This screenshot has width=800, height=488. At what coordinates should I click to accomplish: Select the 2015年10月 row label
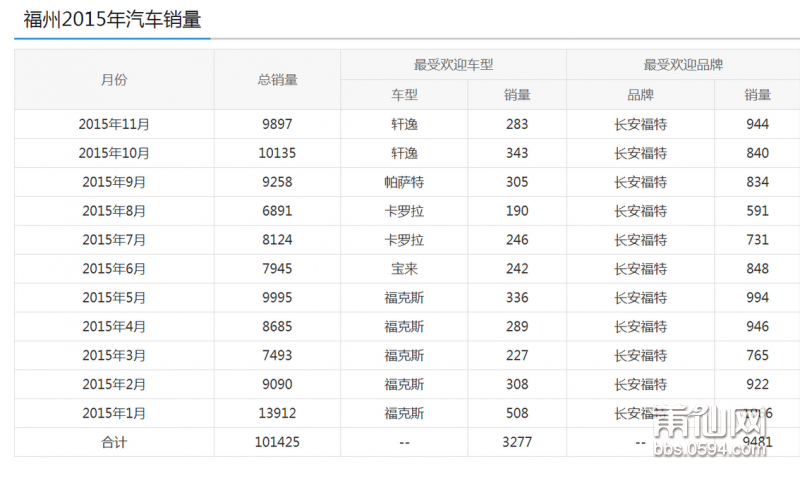114,153
